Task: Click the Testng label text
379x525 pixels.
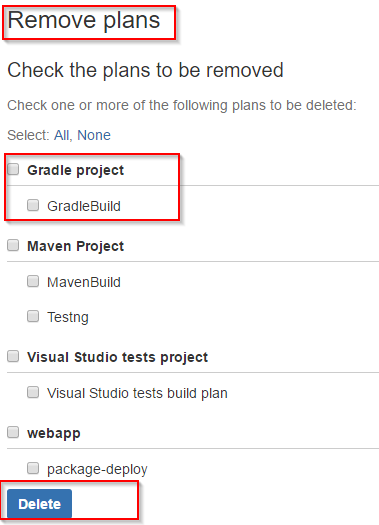Action: coord(68,317)
